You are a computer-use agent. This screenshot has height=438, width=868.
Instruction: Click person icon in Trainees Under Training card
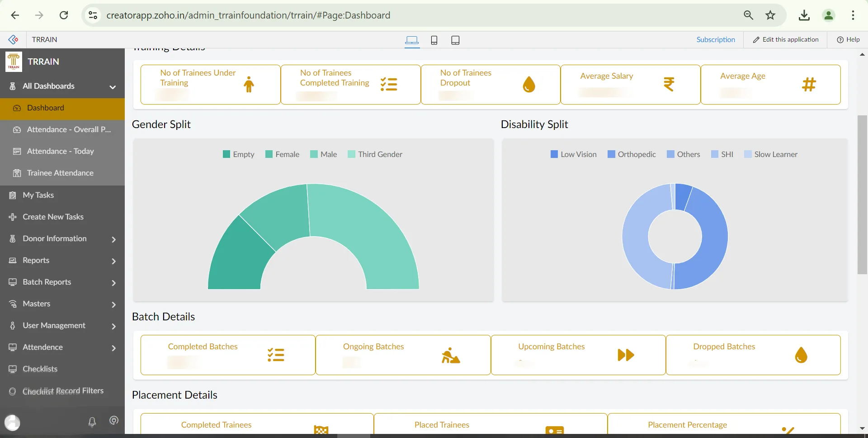[x=249, y=85]
